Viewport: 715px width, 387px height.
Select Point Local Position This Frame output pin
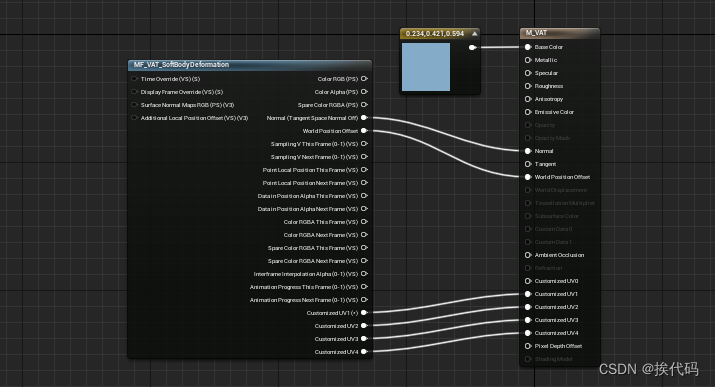coord(364,170)
